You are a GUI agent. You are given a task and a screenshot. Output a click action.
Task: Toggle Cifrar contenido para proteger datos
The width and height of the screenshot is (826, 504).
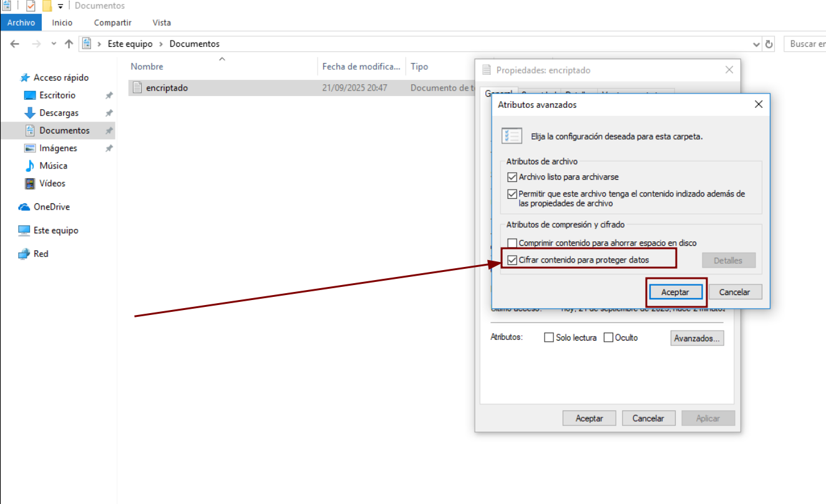pyautogui.click(x=512, y=260)
